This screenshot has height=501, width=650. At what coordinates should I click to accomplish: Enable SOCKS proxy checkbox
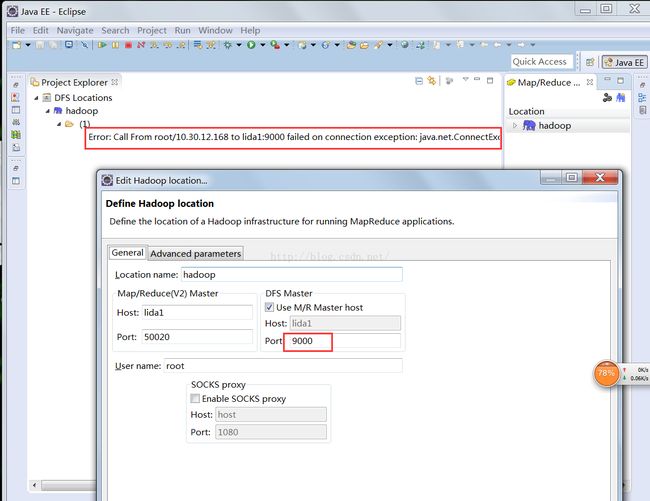click(x=195, y=398)
